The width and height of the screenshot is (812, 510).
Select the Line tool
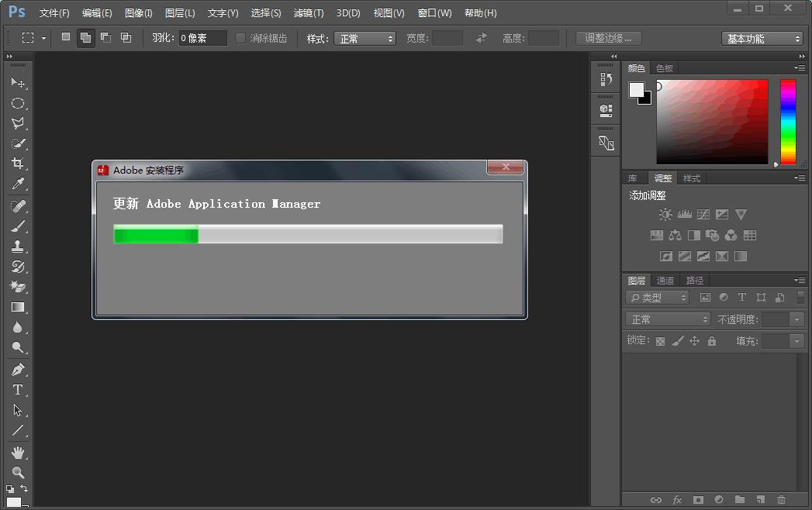tap(18, 430)
